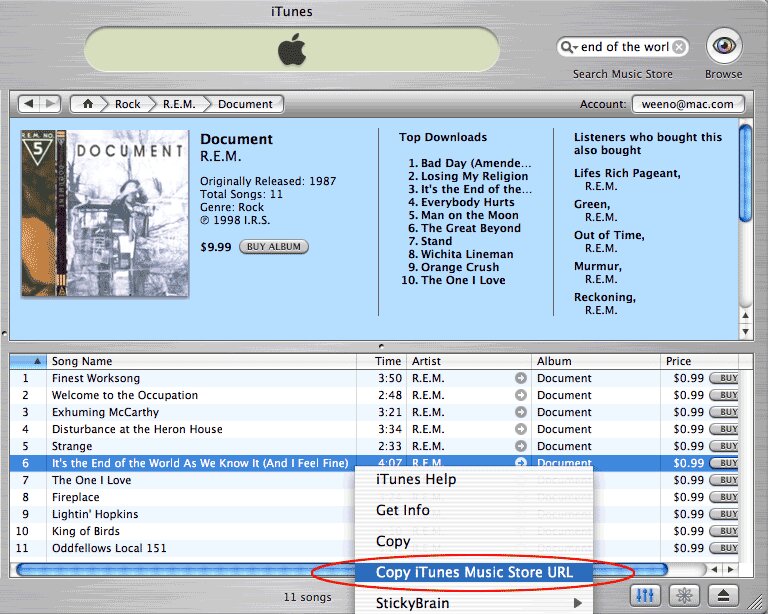Click the Browse eye icon
Viewport: 768px width, 614px height.
[724, 46]
